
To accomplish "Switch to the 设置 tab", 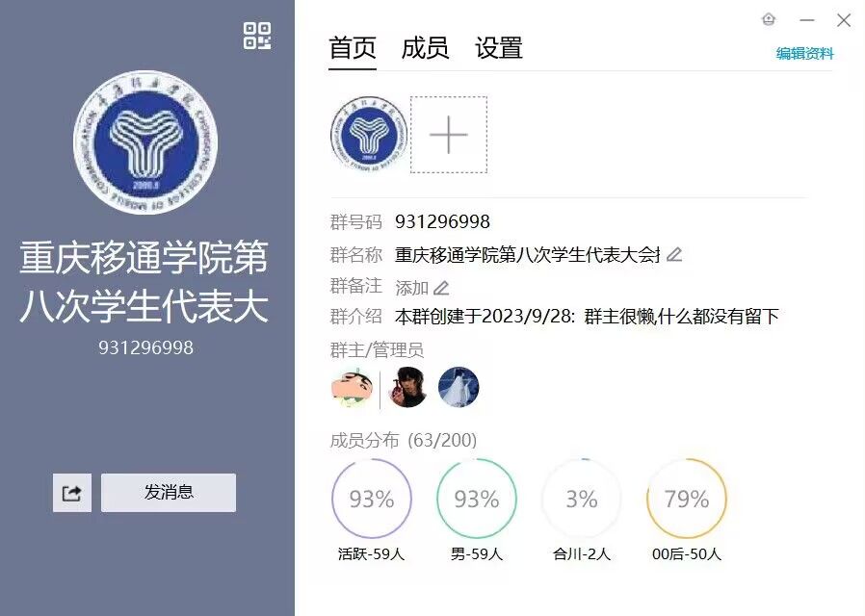I will click(x=499, y=48).
